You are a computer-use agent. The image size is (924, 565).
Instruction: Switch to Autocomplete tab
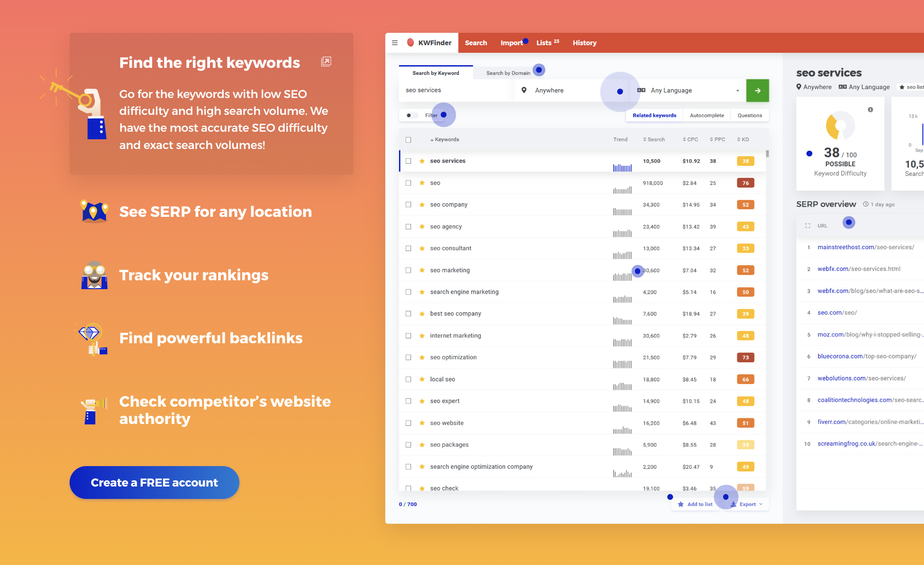pyautogui.click(x=707, y=115)
